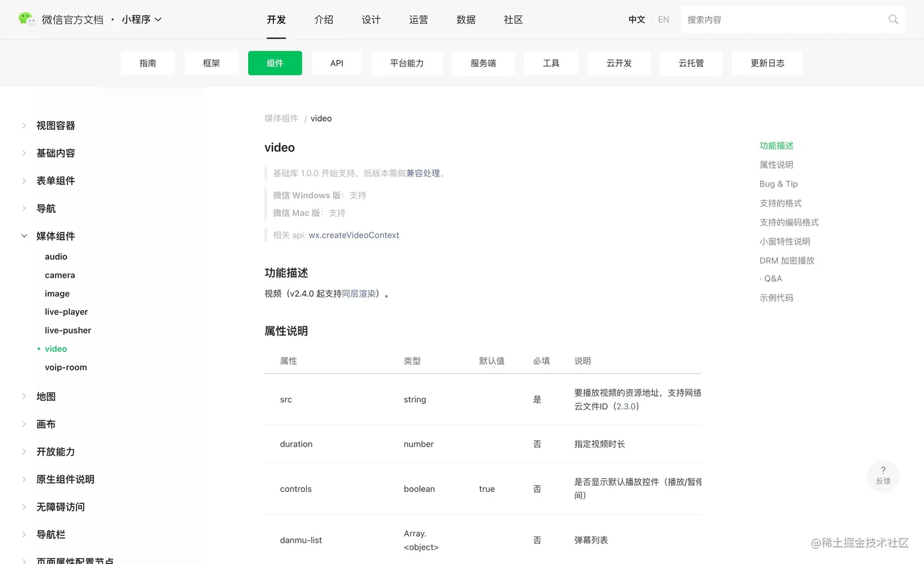Jump to DRM 加密播放 section
The height and width of the screenshot is (564, 924).
[x=787, y=260]
